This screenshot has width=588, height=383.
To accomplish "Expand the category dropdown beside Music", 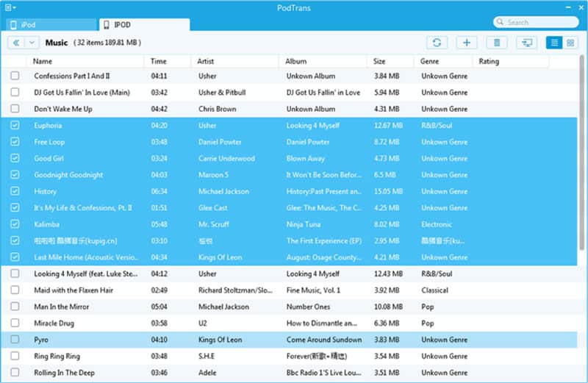I will click(32, 43).
